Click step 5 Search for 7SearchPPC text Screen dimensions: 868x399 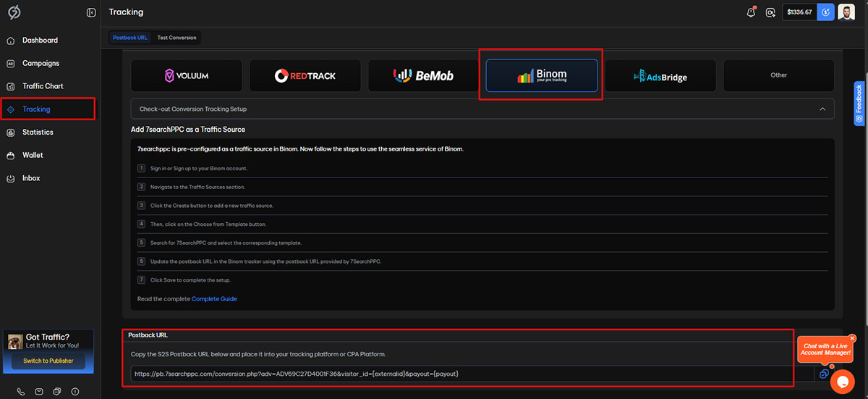226,243
